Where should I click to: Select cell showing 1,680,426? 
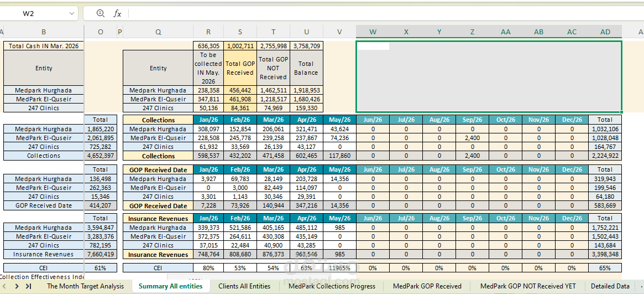[x=306, y=99]
